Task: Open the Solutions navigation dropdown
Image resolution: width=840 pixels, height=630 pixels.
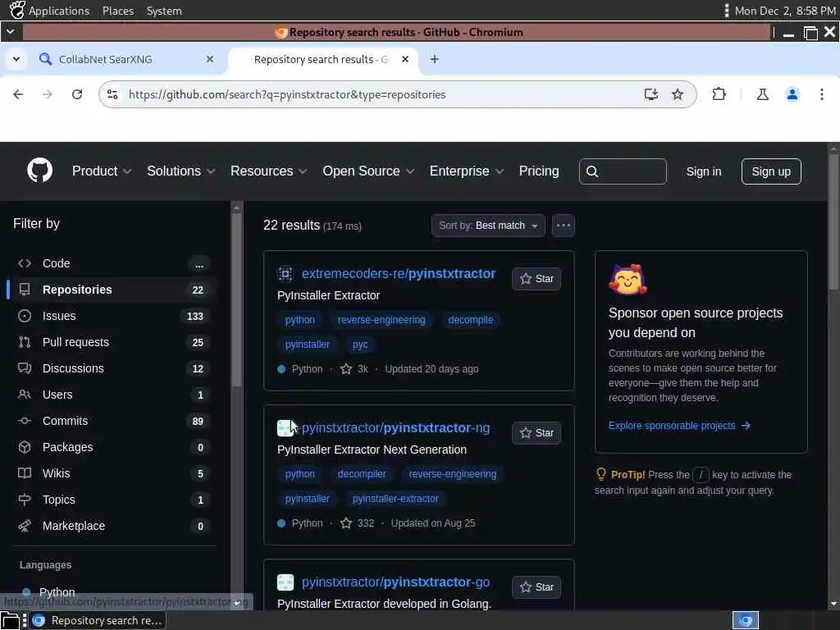Action: (x=181, y=171)
